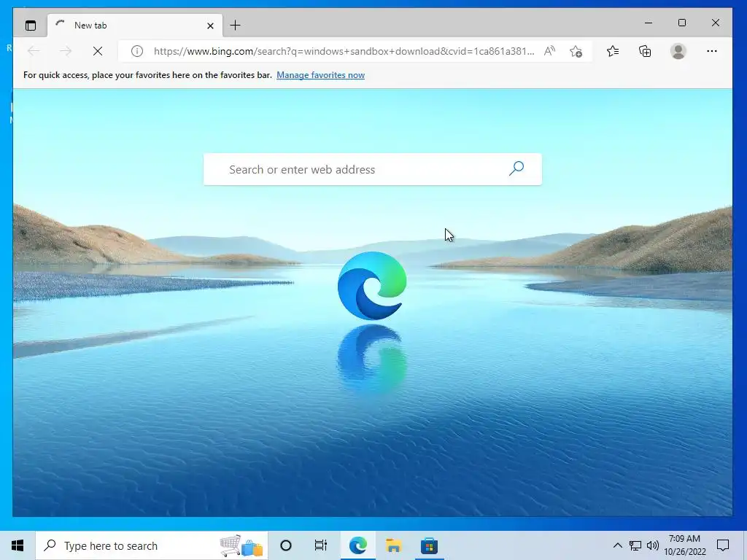747x560 pixels.
Task: Launch Microsoft Store from taskbar
Action: pos(429,545)
